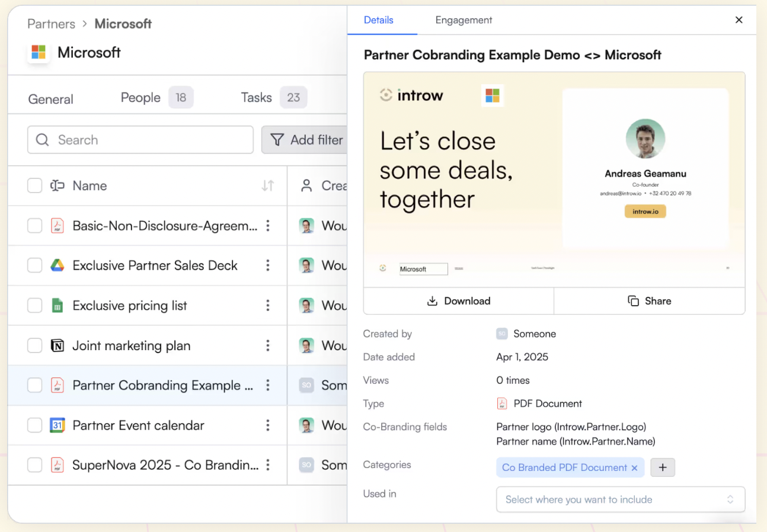Click Andreas Geamanu's profile photo in the preview
The image size is (767, 532).
pos(645,139)
